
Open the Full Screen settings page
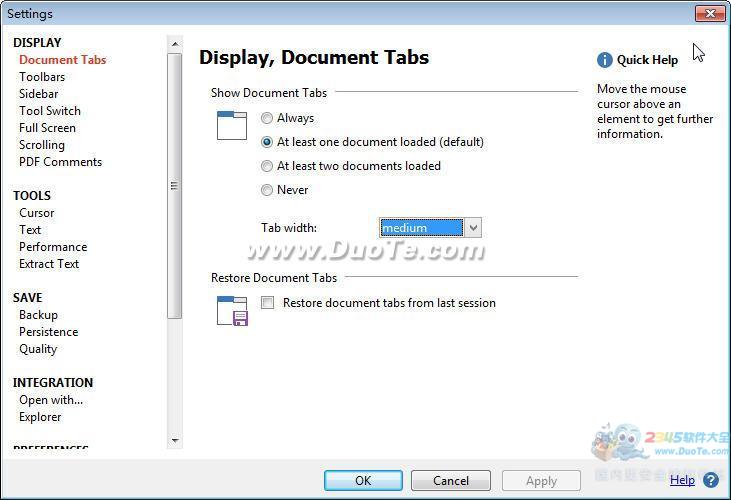[x=47, y=128]
